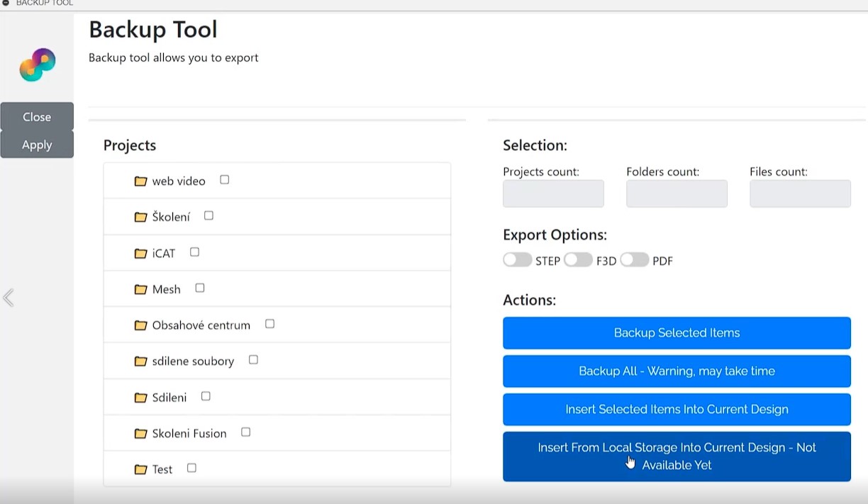Click the web video folder icon
Screen dimensions: 868x504
click(140, 181)
